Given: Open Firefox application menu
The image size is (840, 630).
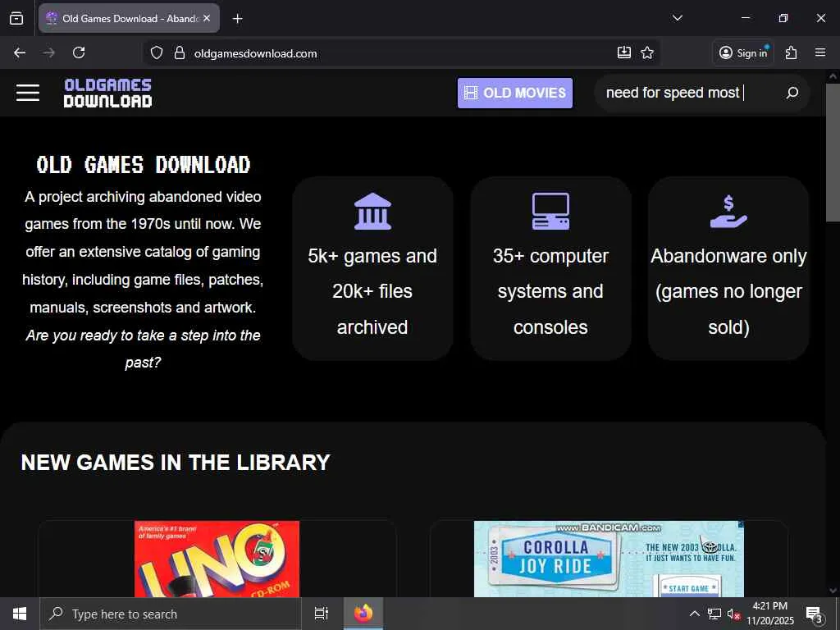Looking at the screenshot, I should tap(820, 52).
